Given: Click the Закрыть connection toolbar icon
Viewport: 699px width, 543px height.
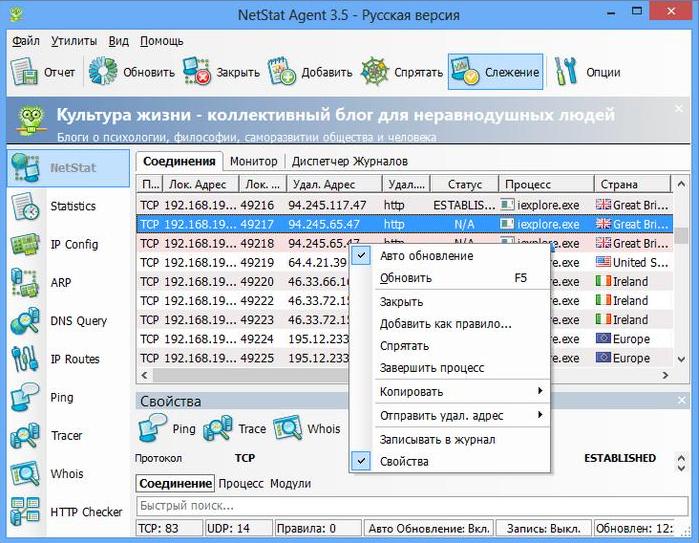Looking at the screenshot, I should pyautogui.click(x=196, y=71).
